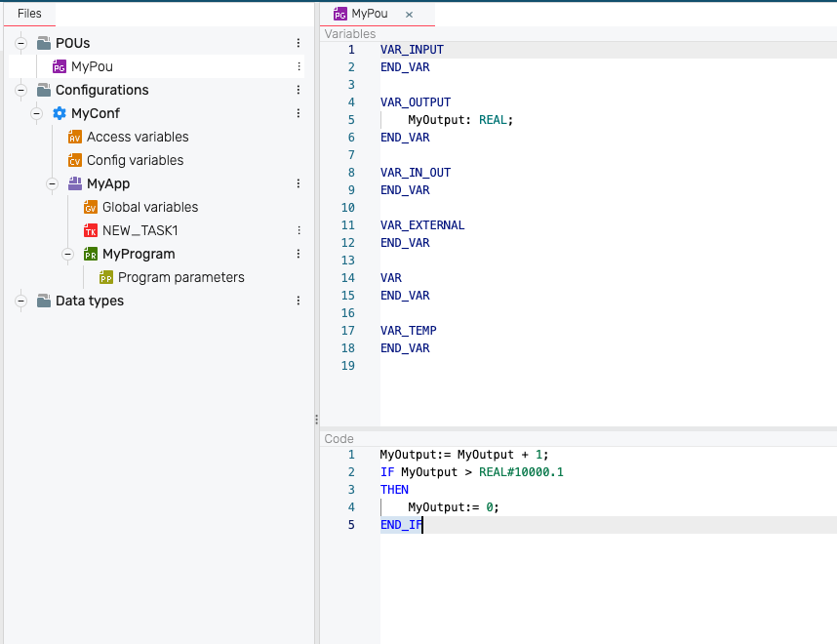
Task: Click the vertical panel splitter handle
Action: pos(316,420)
